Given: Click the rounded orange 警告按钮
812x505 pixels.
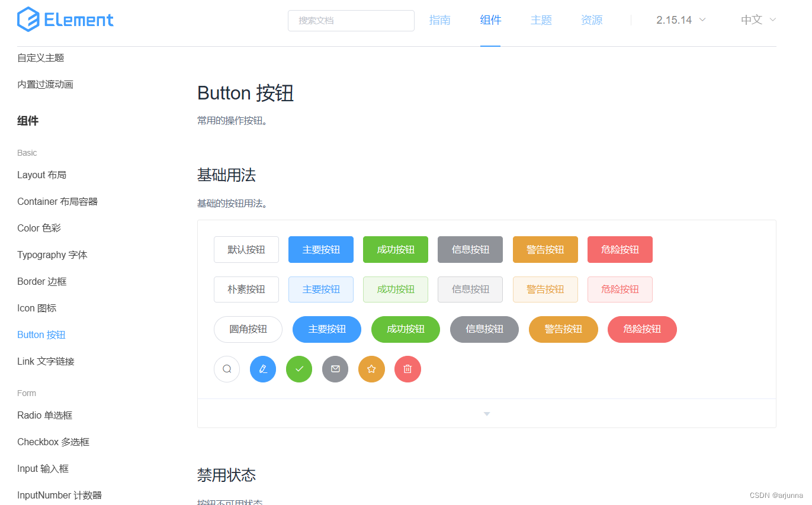Looking at the screenshot, I should pos(563,329).
